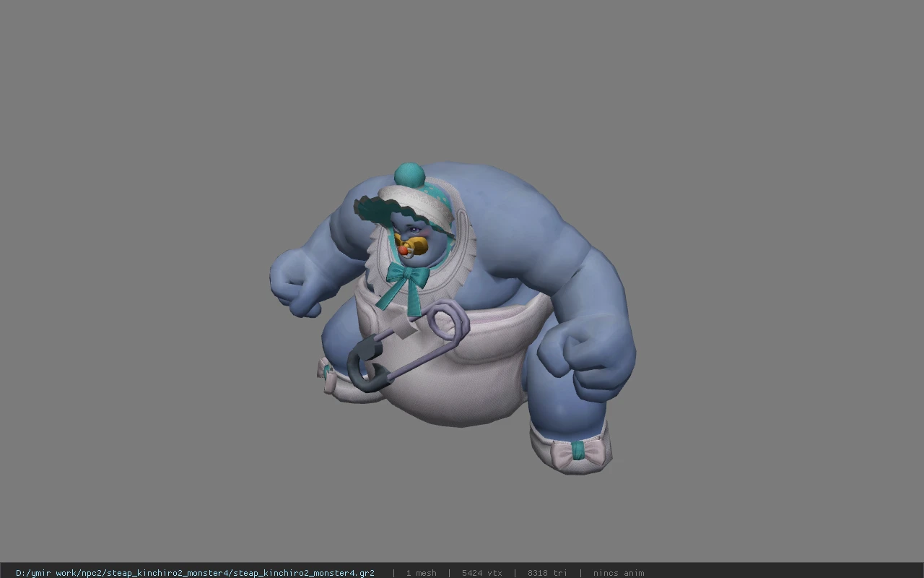924x578 pixels.
Task: Click the file path steap_kinchiro2_monster4.gr2 in status bar
Action: 195,573
